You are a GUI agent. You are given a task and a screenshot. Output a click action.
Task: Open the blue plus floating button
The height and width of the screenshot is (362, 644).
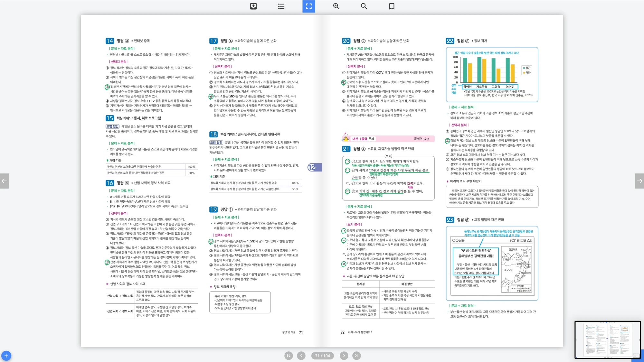6,356
